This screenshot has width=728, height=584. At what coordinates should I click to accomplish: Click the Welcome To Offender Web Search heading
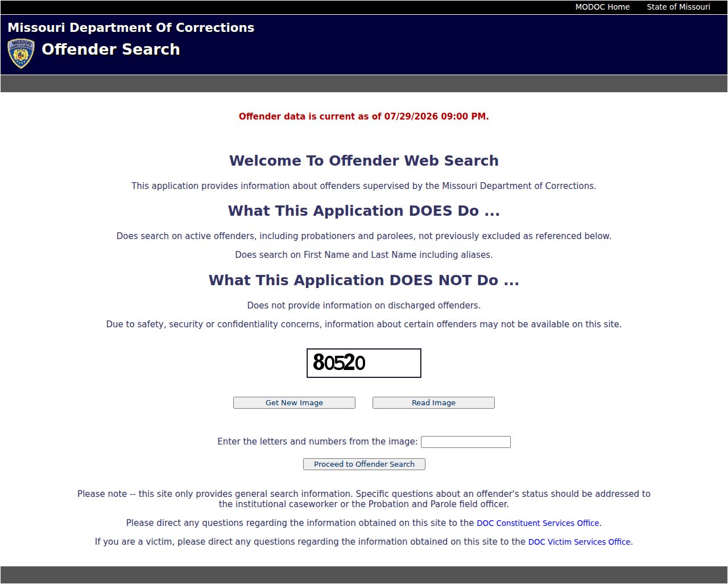364,161
